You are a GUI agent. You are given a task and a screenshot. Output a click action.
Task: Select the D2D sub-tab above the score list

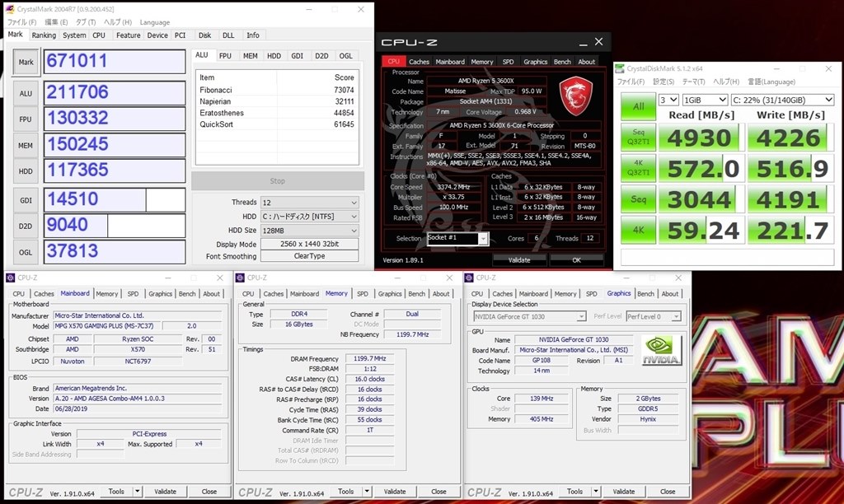(321, 55)
